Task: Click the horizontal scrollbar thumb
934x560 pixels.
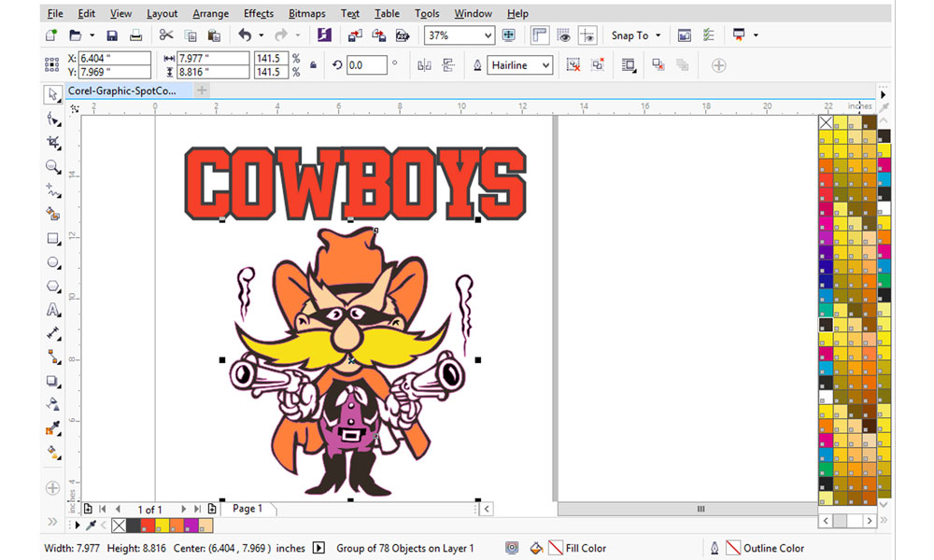Action: pos(686,509)
